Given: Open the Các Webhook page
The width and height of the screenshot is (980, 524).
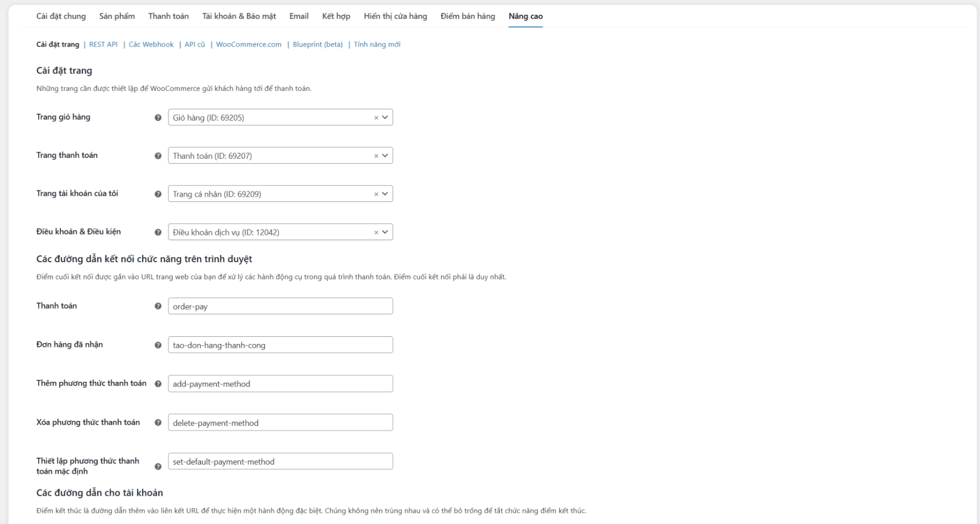Looking at the screenshot, I should click(x=150, y=44).
